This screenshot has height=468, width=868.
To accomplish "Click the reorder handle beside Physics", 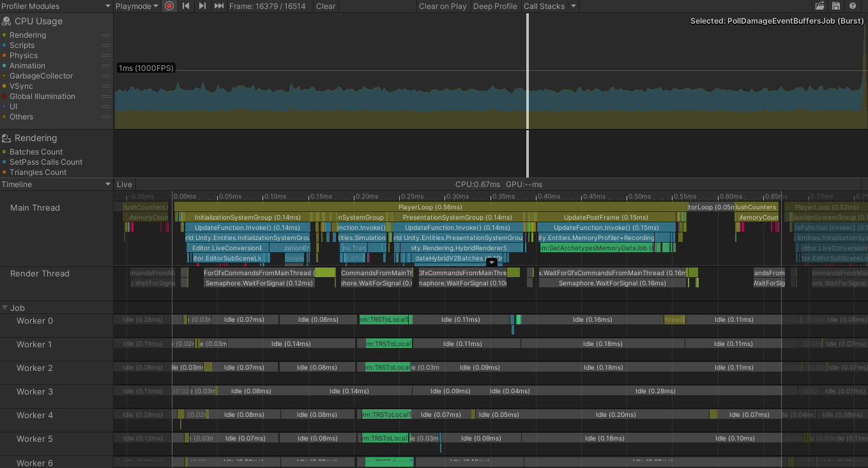I will [106, 56].
